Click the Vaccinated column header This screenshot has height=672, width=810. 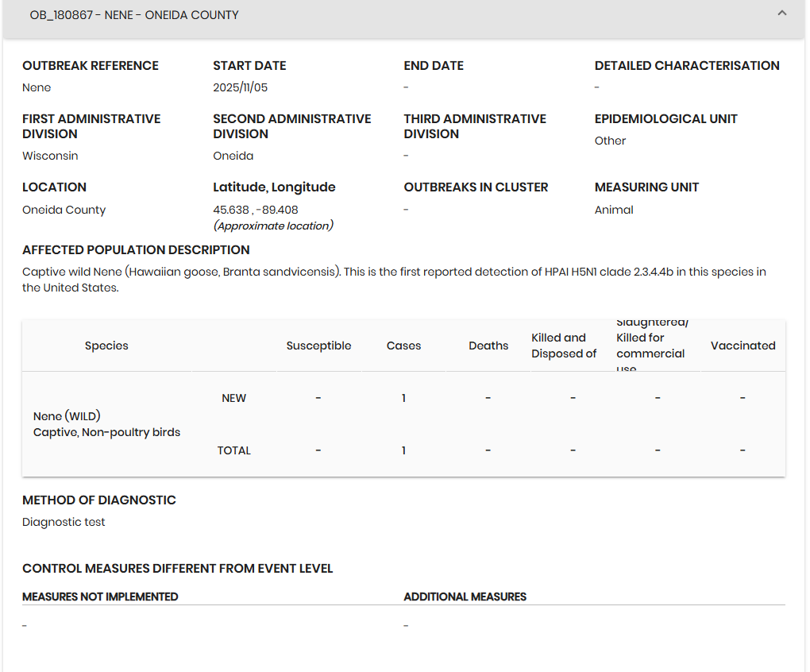tap(742, 346)
